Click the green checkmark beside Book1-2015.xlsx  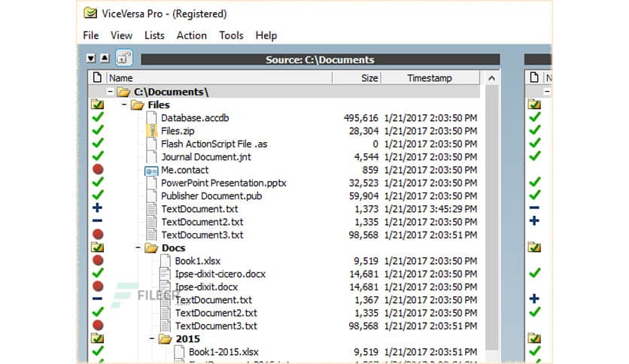point(98,350)
